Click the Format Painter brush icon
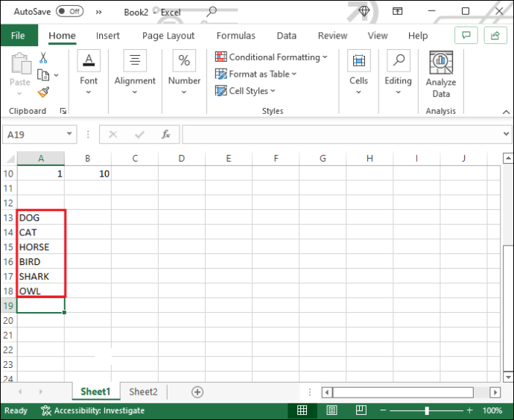 pos(43,92)
